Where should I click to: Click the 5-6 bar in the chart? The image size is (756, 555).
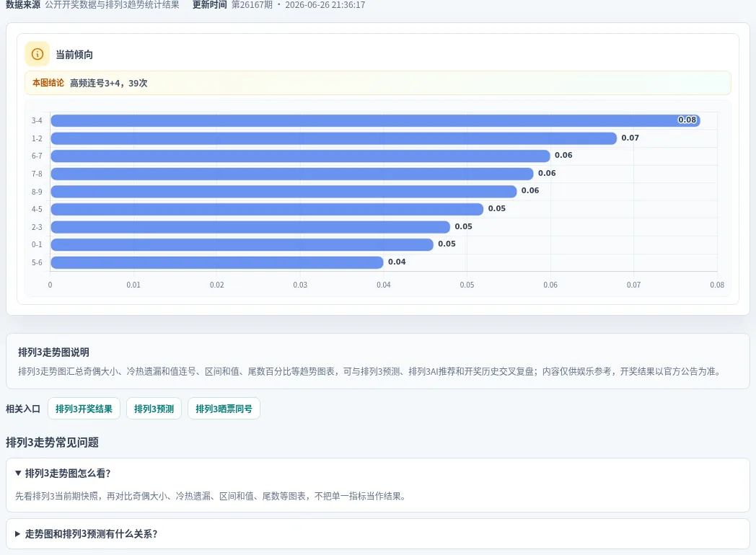click(217, 262)
